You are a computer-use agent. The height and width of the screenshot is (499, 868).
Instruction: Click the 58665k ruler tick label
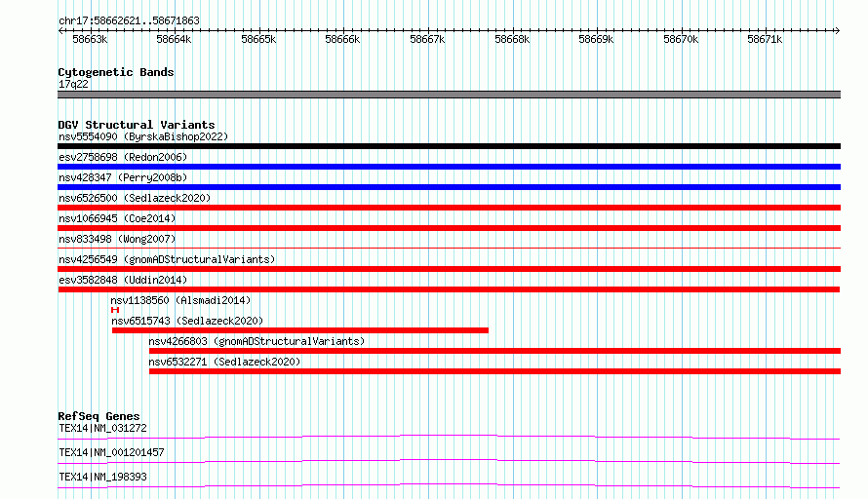point(258,39)
